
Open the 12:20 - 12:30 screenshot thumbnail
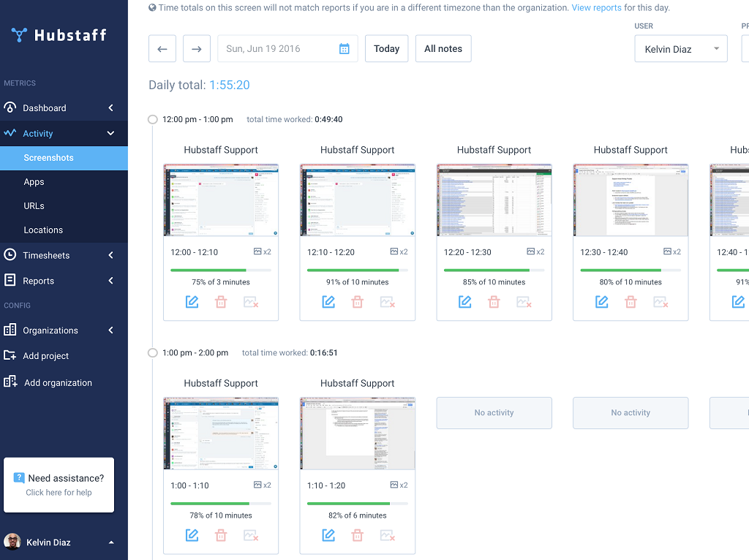coord(494,200)
